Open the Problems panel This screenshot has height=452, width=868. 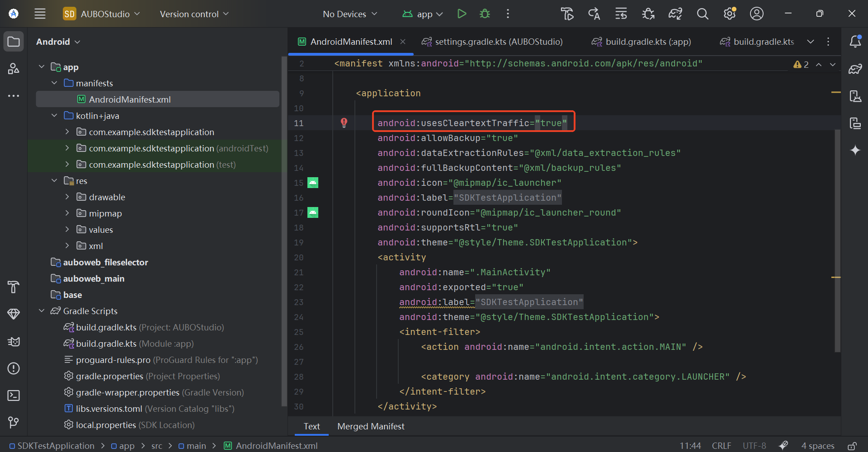(14, 368)
